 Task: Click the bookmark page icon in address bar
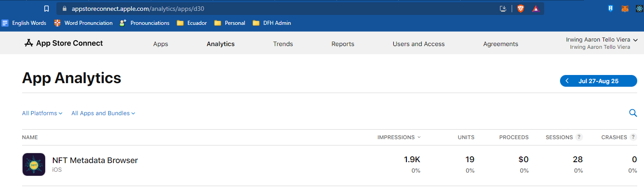coord(46,9)
